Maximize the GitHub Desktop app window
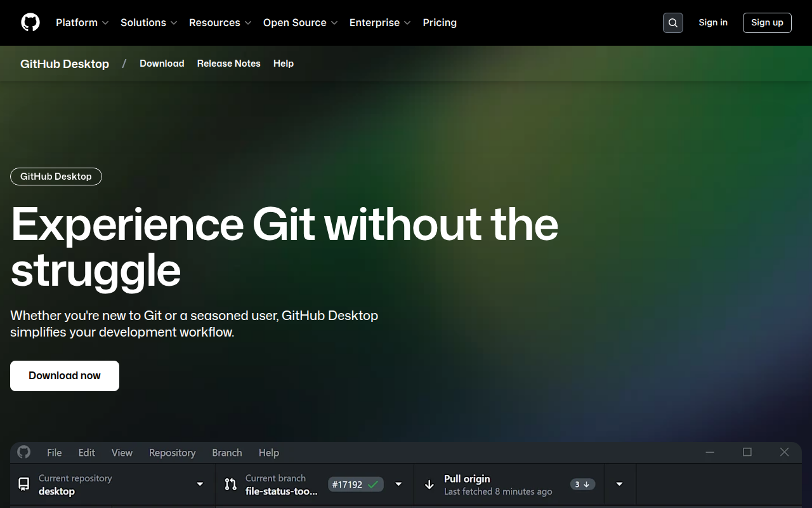This screenshot has width=812, height=508. [x=747, y=452]
